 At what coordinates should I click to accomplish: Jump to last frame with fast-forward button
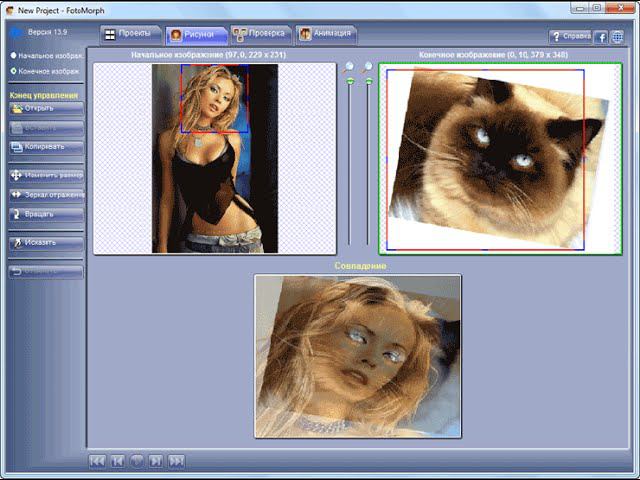point(177,461)
